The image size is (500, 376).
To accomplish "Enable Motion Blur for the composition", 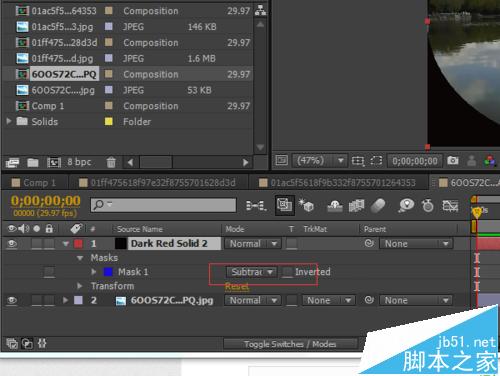I will click(378, 205).
